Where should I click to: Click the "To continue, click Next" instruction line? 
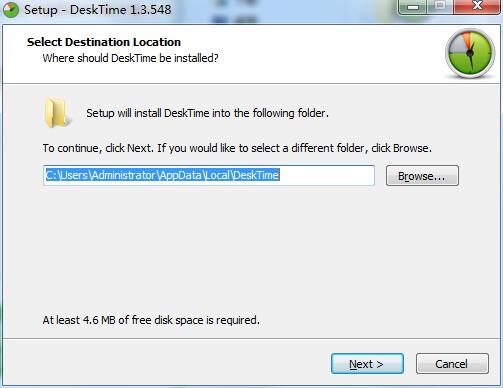click(x=237, y=148)
